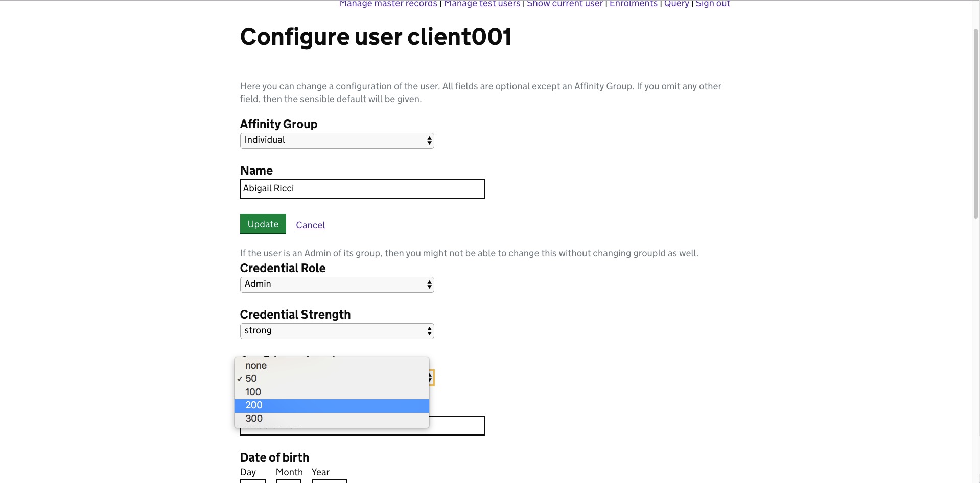Click the green Update button
Viewport: 980px width, 483px height.
pyautogui.click(x=263, y=224)
